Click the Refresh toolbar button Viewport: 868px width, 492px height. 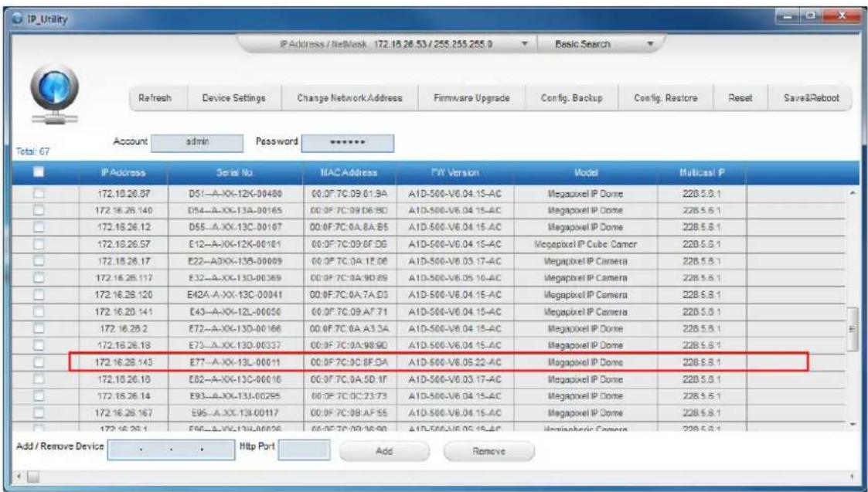155,98
